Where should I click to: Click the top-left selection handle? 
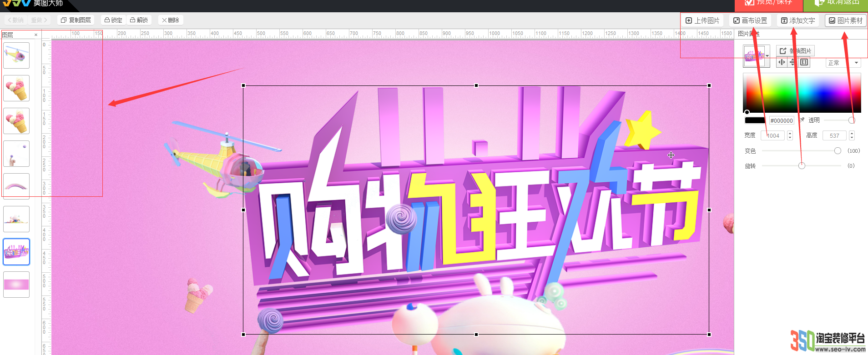243,85
